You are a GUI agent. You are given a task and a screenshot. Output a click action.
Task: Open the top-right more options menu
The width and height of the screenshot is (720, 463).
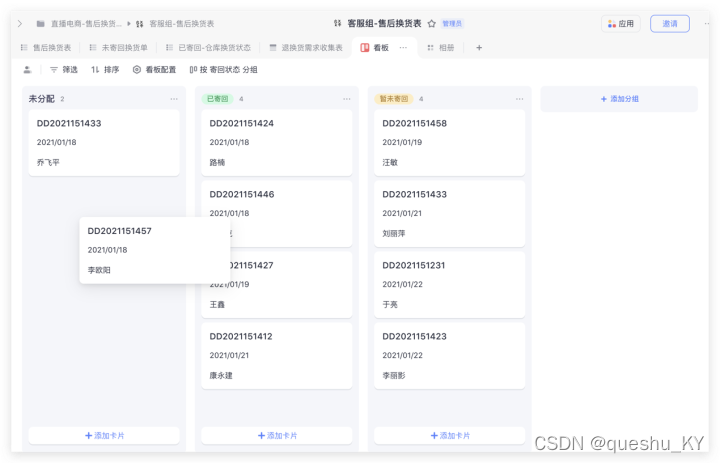click(x=707, y=23)
